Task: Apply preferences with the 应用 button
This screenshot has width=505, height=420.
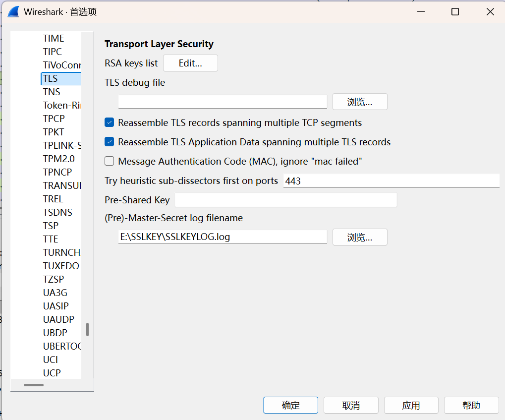Action: coord(411,405)
